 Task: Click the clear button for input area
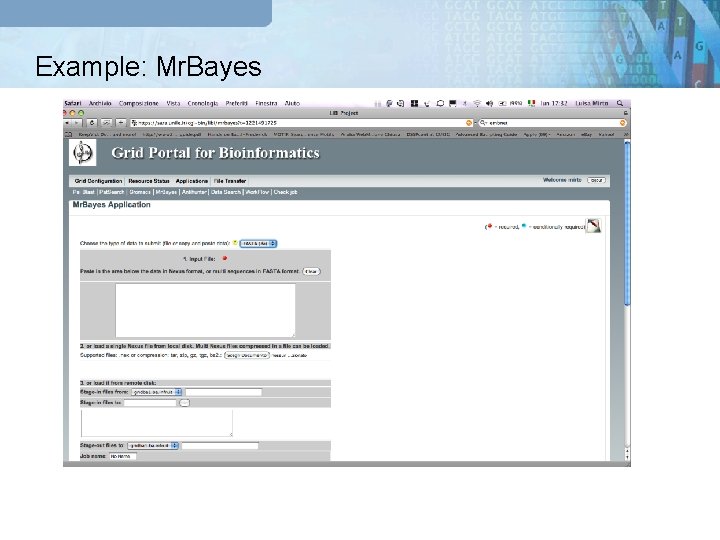tap(311, 271)
